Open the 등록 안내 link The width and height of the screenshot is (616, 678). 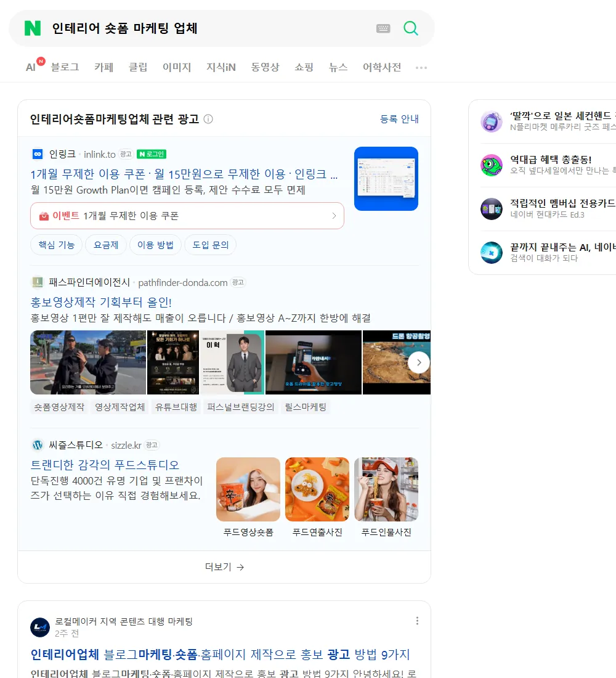coord(399,119)
